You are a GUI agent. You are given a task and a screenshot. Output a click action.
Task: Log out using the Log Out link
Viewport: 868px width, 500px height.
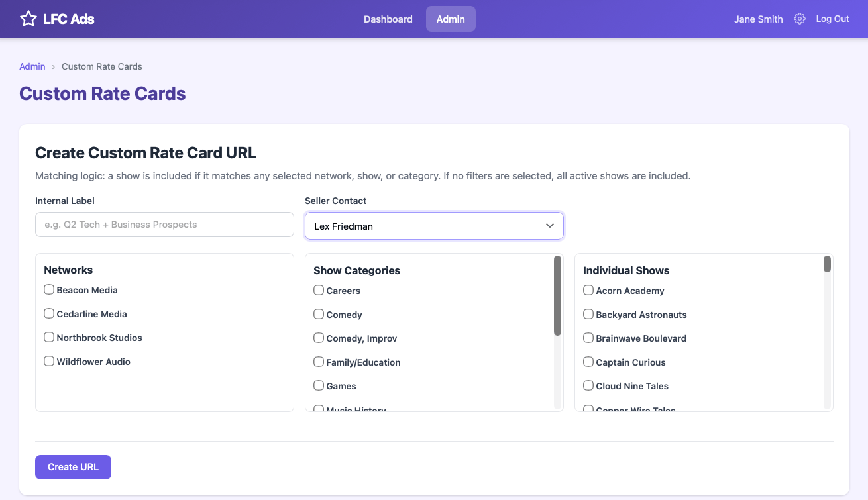coord(832,19)
